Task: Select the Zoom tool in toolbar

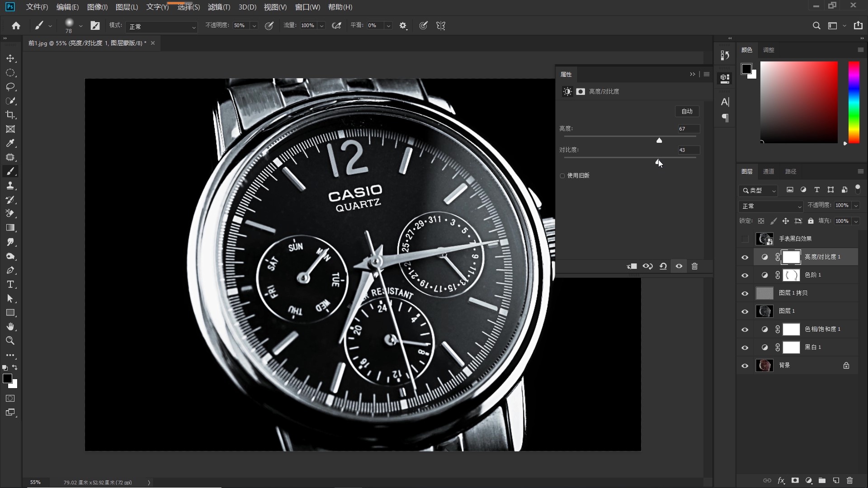Action: click(x=10, y=341)
